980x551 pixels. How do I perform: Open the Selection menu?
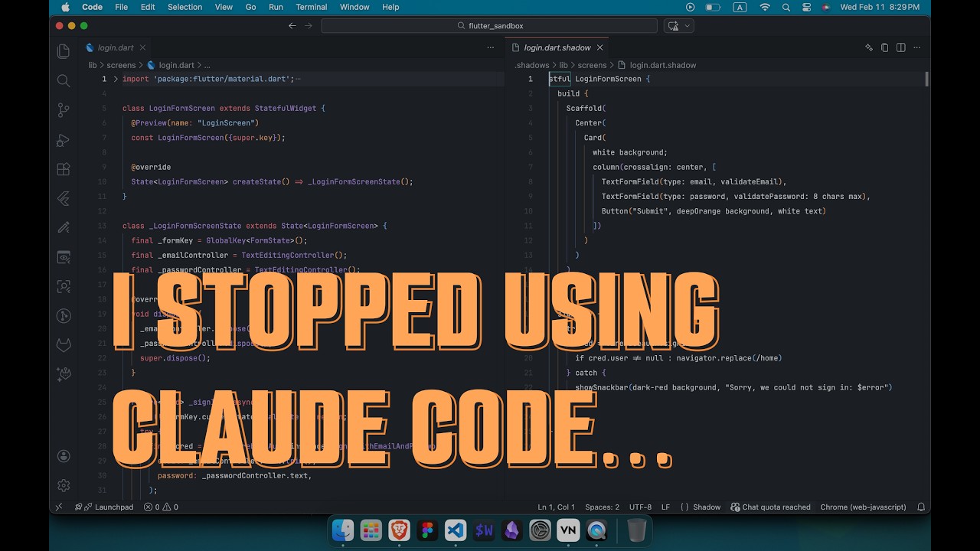tap(185, 7)
